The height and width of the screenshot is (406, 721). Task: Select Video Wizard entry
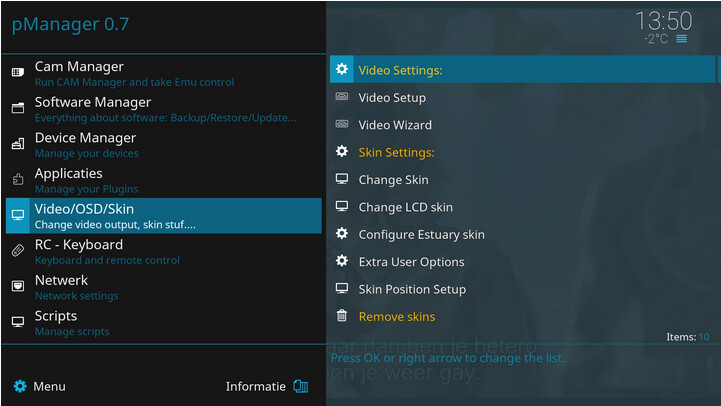click(522, 125)
